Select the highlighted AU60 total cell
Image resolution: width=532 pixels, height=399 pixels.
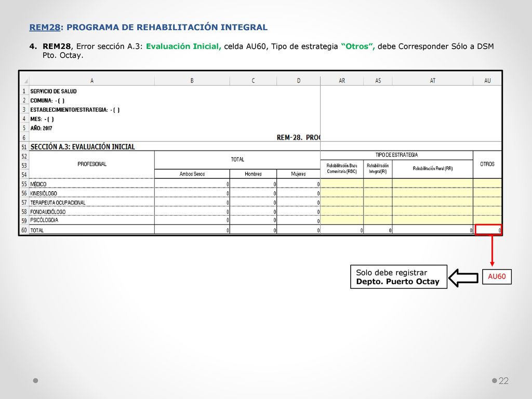(488, 230)
